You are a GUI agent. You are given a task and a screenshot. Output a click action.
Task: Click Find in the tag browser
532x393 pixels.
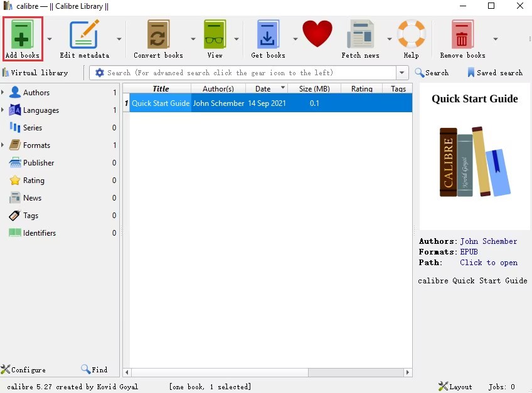click(x=94, y=369)
